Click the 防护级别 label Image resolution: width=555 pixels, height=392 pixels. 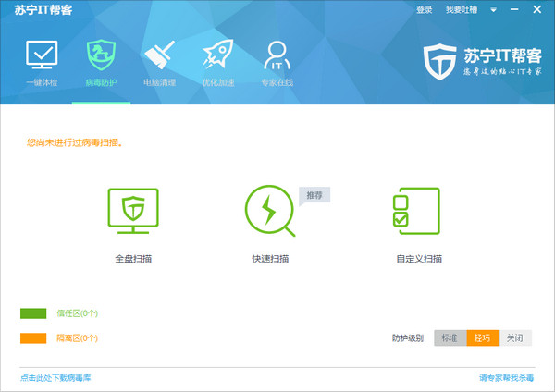(x=408, y=338)
